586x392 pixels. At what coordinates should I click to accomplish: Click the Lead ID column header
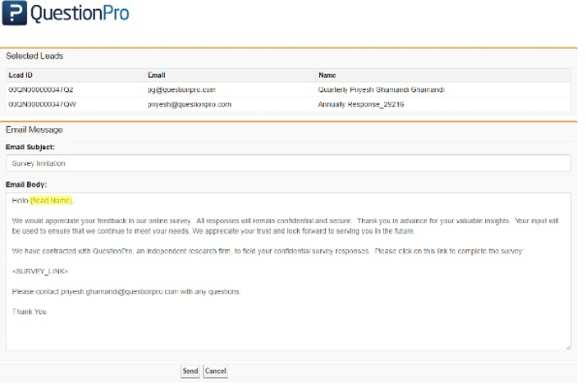coord(21,75)
